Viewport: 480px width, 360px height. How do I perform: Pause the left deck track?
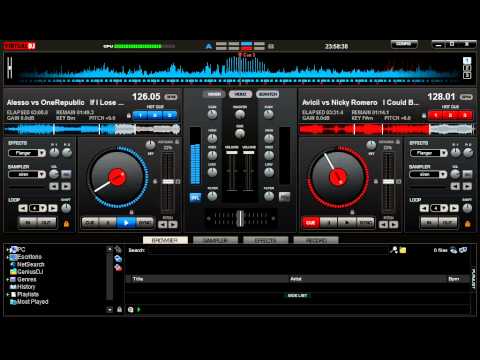108,222
